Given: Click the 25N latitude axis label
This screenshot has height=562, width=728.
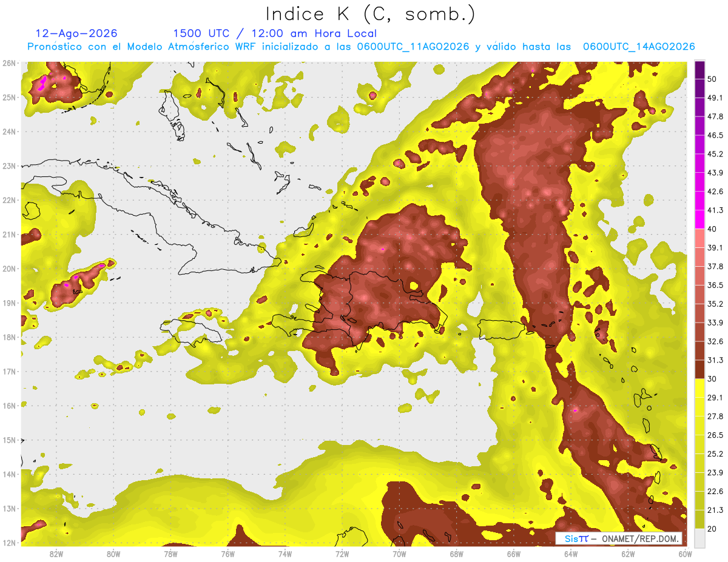Looking at the screenshot, I should 8,97.
